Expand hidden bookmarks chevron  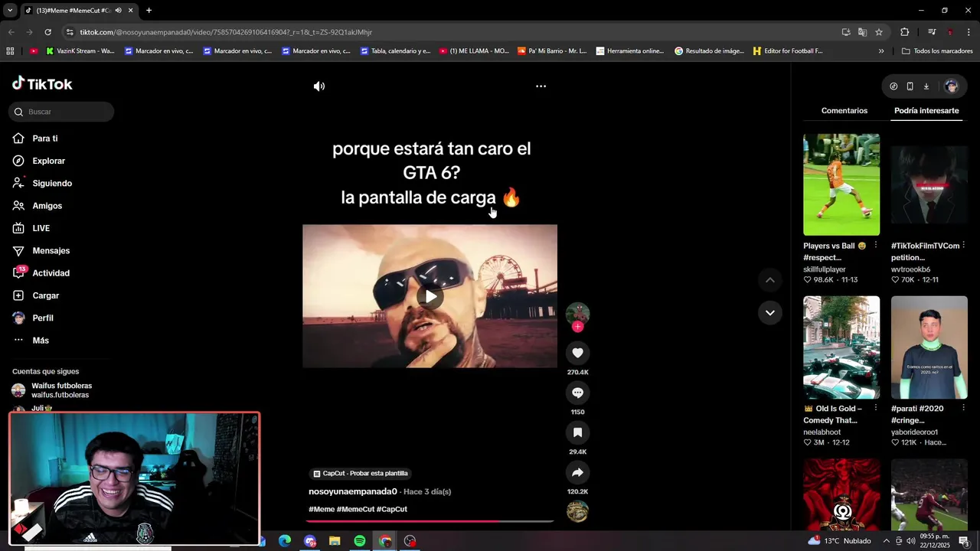click(x=880, y=51)
